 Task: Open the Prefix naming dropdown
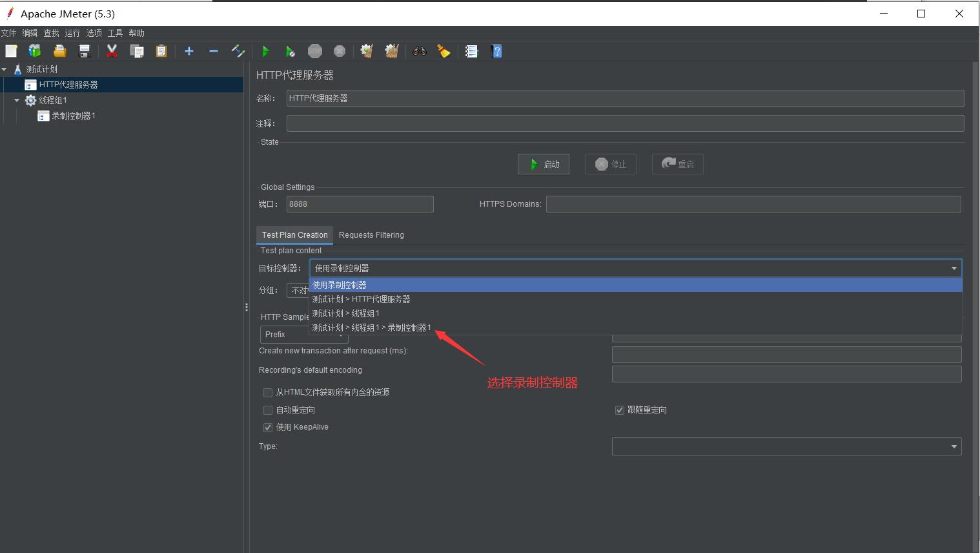click(304, 335)
